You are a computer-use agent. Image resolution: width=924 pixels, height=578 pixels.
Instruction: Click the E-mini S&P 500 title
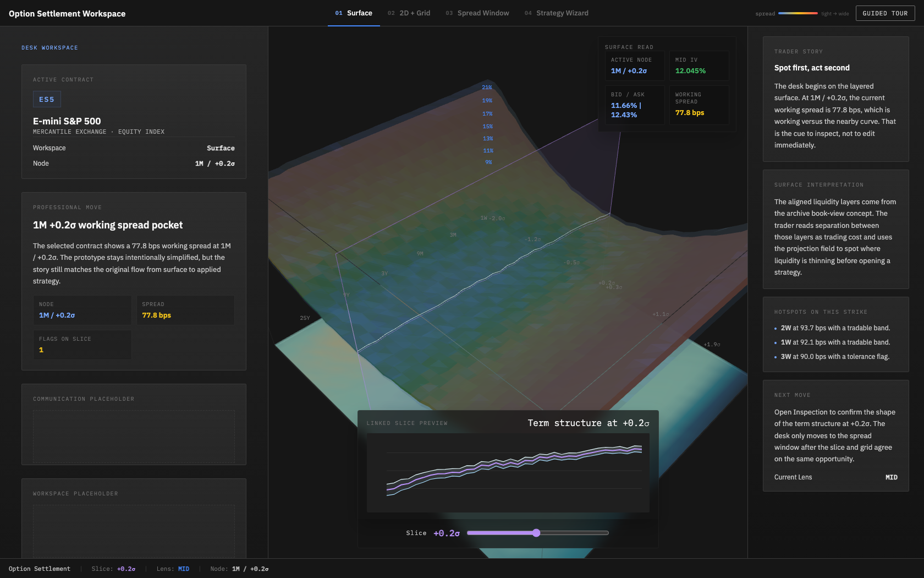[67, 121]
